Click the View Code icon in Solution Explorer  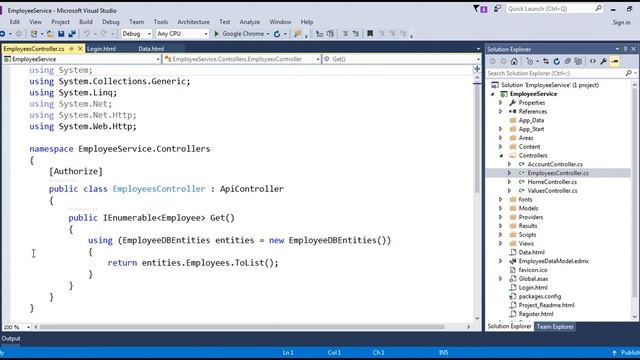[593, 61]
